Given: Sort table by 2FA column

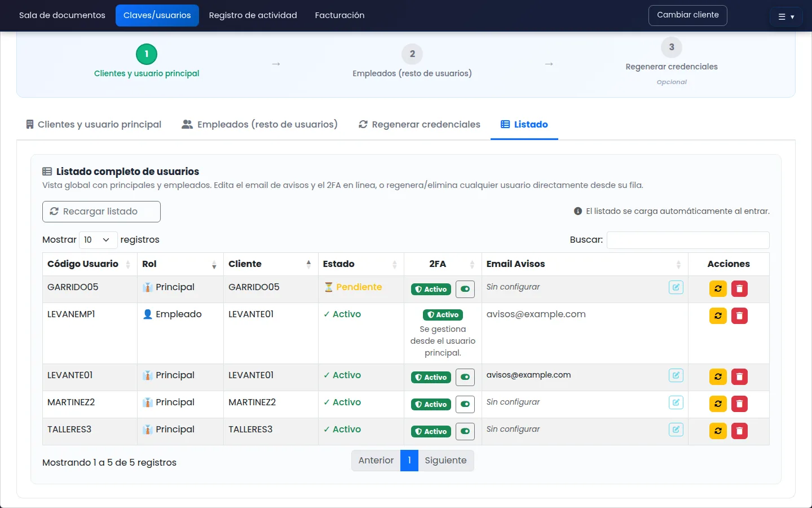Looking at the screenshot, I should tap(443, 264).
